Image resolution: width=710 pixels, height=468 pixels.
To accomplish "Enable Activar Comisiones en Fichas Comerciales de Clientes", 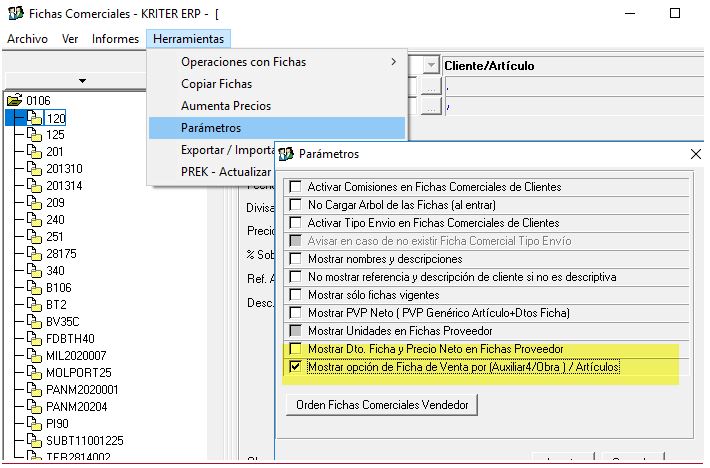I will point(295,187).
